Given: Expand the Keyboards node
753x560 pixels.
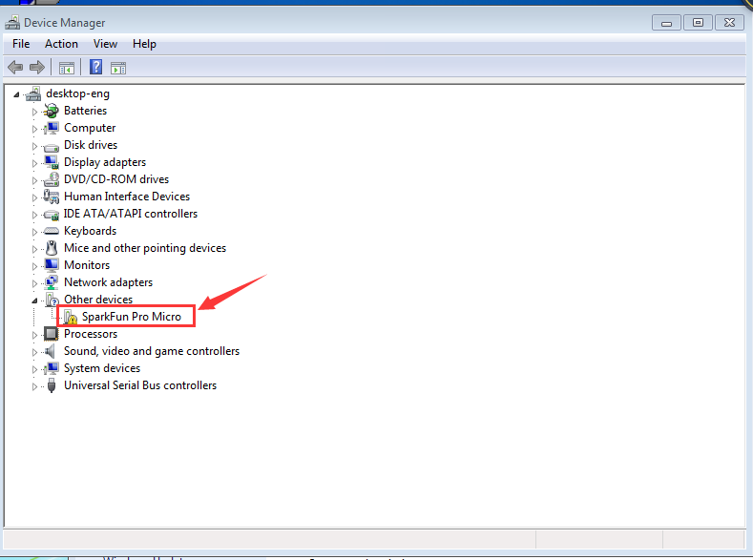Looking at the screenshot, I should pyautogui.click(x=34, y=232).
